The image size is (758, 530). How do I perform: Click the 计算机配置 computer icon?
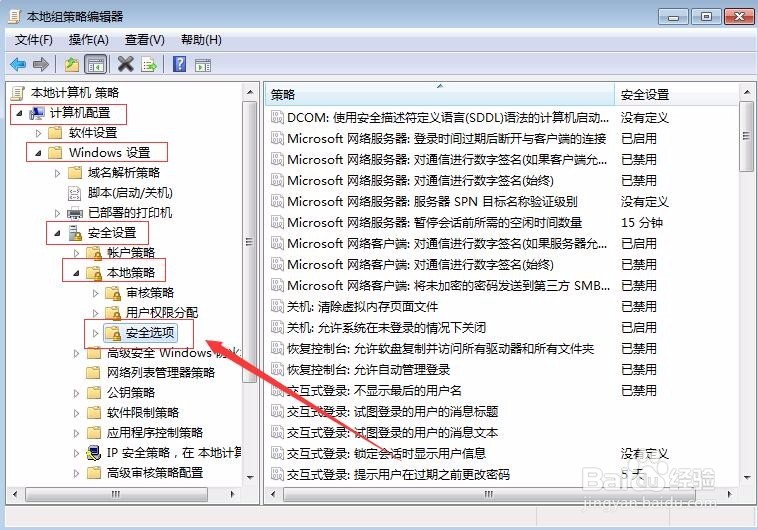coord(37,113)
